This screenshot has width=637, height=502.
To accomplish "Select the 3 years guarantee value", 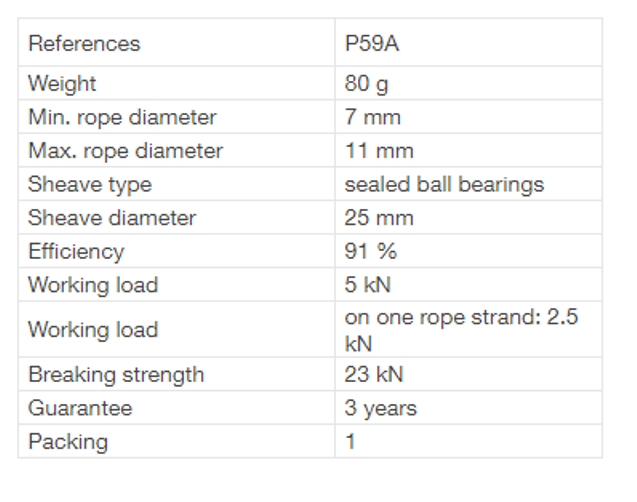I will pos(380,408).
